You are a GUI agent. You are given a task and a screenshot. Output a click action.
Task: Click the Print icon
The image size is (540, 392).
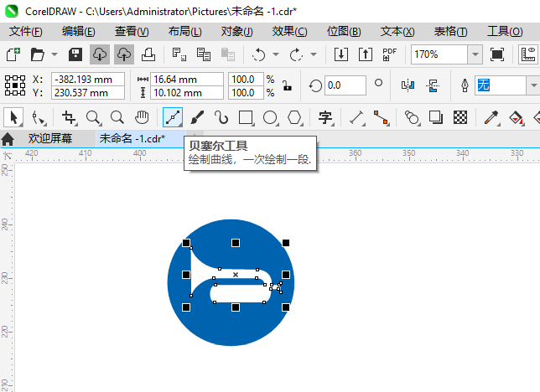(148, 54)
